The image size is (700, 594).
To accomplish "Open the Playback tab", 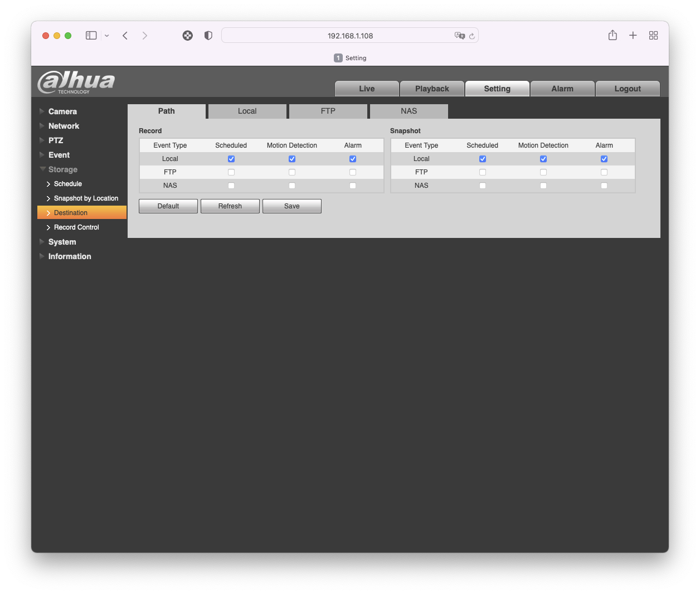I will [x=432, y=89].
